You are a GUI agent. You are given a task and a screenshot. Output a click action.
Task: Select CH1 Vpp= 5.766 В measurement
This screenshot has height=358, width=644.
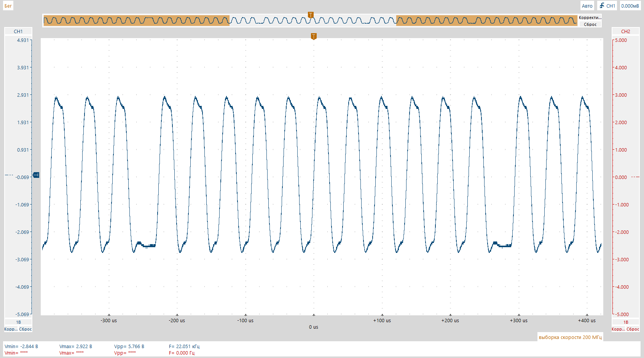pos(129,346)
